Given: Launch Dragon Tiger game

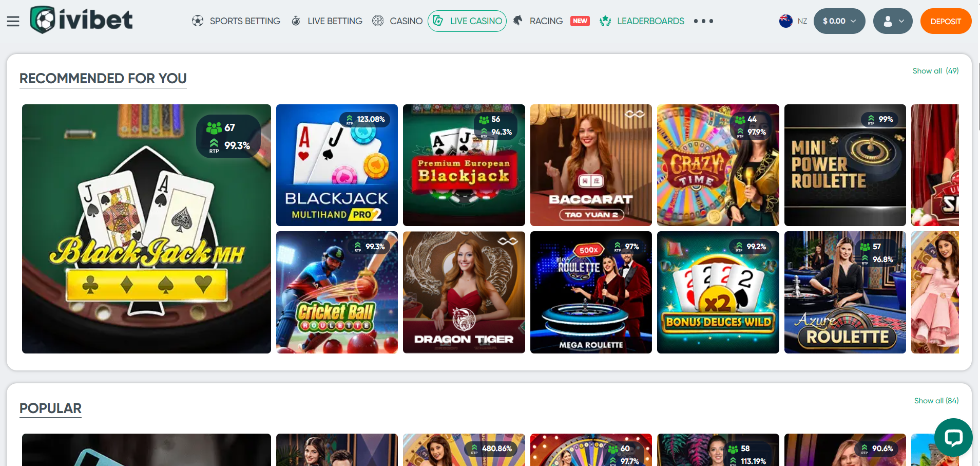Looking at the screenshot, I should coord(464,292).
